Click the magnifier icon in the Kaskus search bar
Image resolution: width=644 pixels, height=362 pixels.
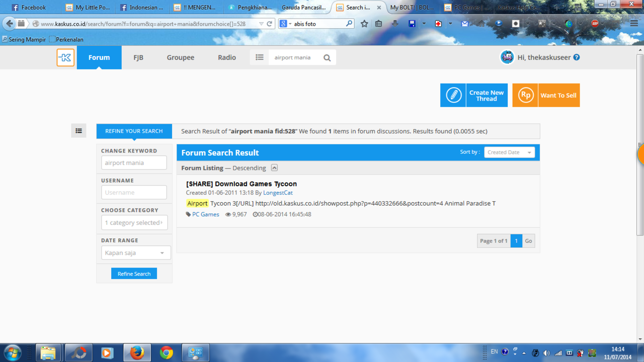pos(327,57)
